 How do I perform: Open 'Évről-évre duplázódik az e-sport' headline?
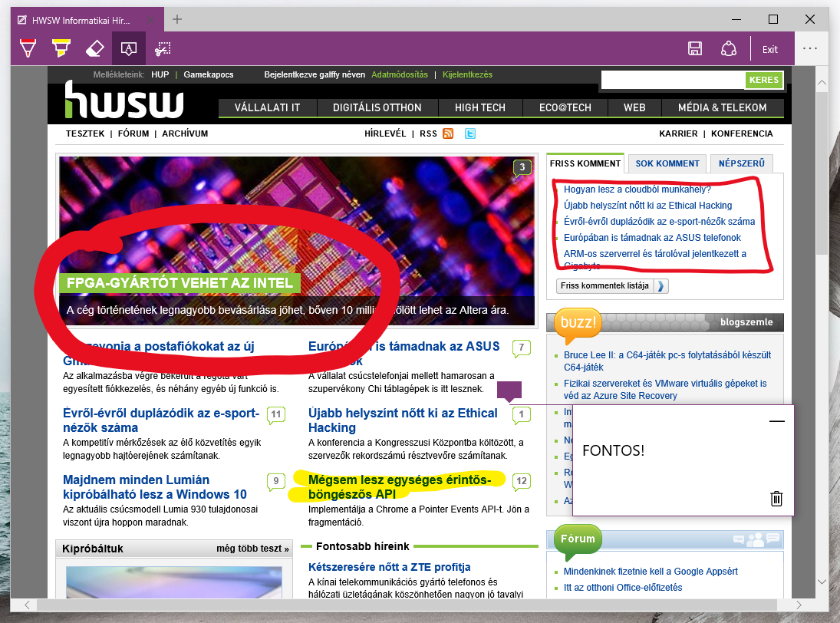(161, 420)
